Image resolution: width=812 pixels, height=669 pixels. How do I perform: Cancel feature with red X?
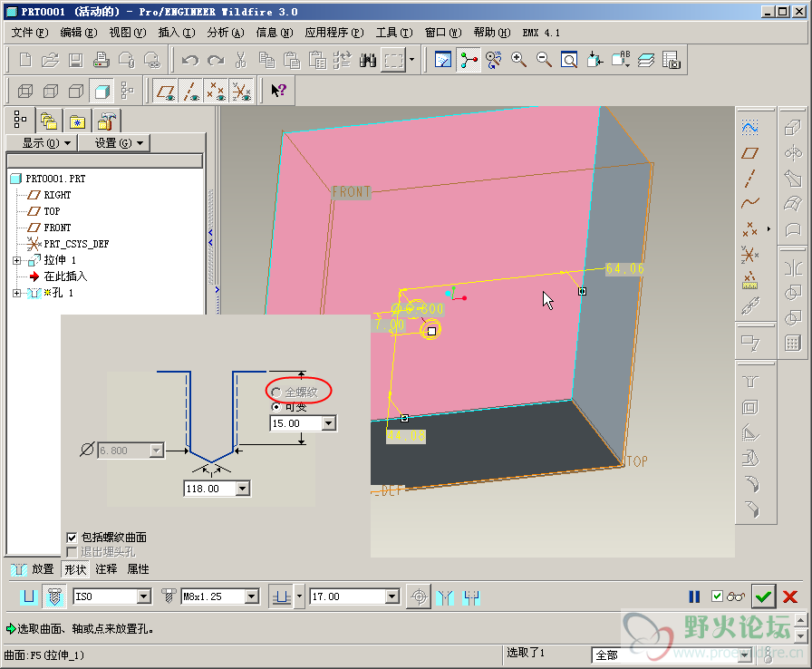tap(790, 597)
